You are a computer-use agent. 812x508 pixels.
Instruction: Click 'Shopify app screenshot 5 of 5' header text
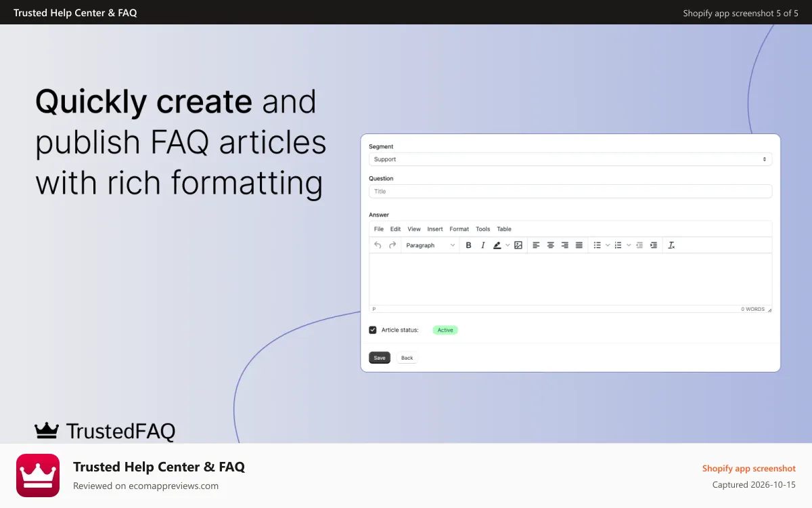click(x=740, y=13)
